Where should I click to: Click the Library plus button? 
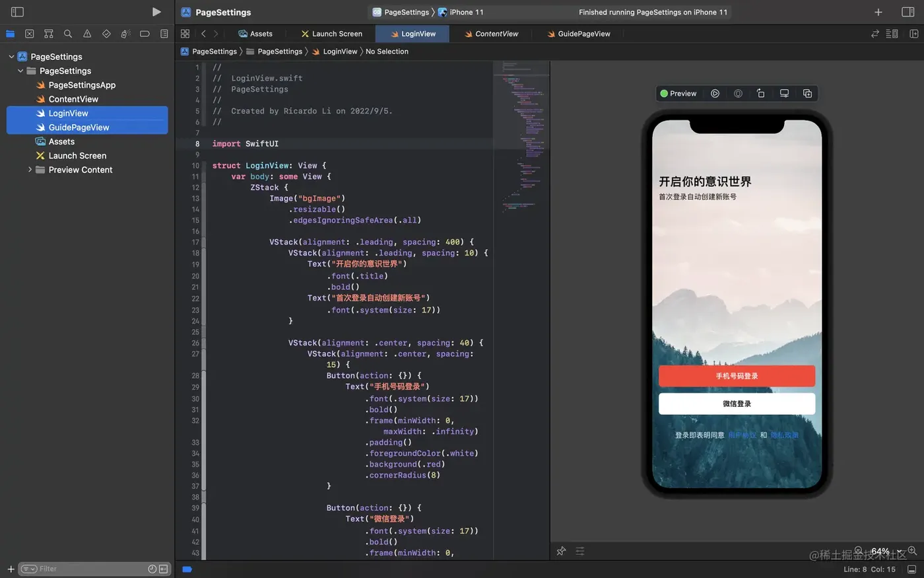coord(878,12)
